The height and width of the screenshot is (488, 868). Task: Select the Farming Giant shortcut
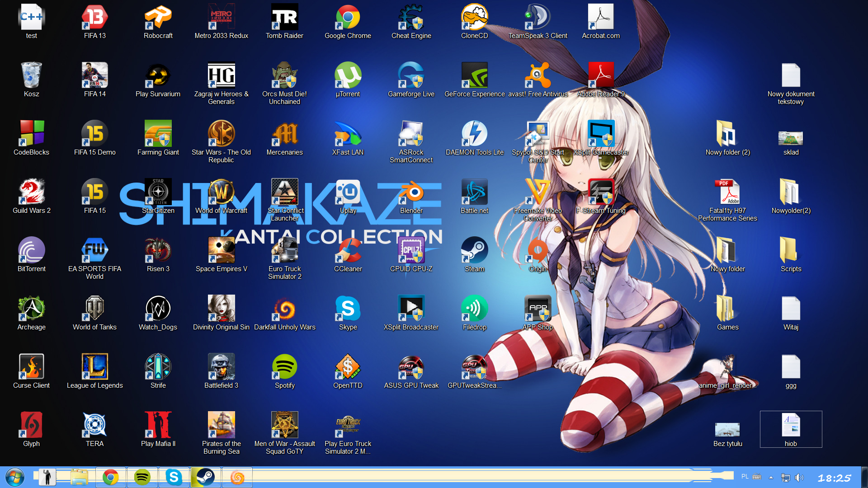[158, 138]
